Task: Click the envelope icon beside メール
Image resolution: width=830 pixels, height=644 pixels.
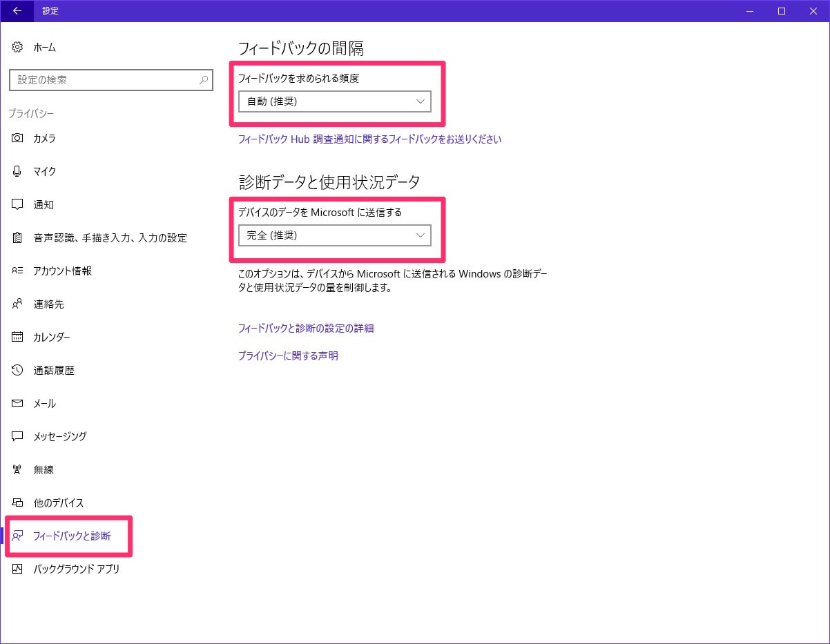Action: tap(18, 403)
